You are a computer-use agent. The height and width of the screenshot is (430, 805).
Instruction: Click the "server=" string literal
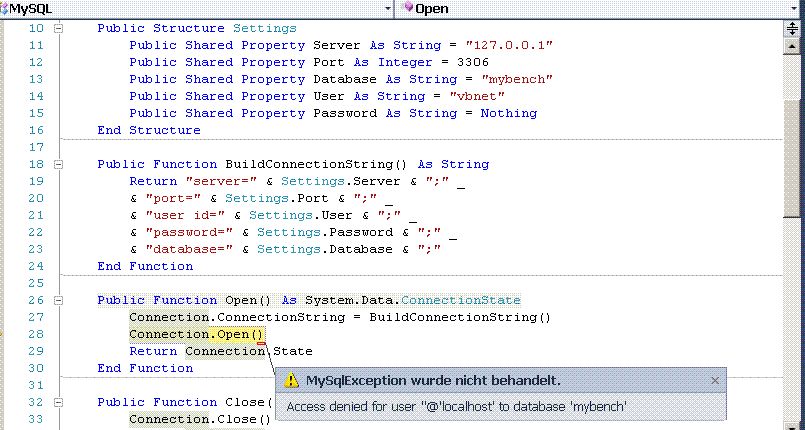(221, 181)
